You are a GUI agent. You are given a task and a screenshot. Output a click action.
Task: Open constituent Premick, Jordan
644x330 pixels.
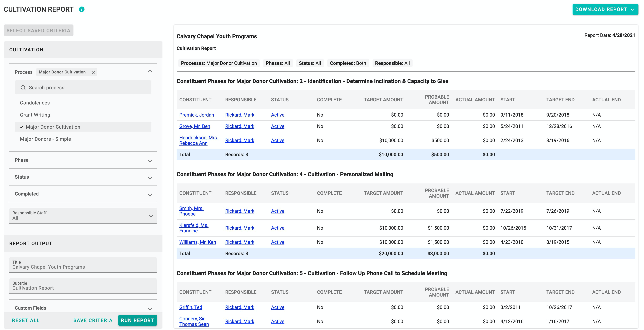click(x=196, y=115)
